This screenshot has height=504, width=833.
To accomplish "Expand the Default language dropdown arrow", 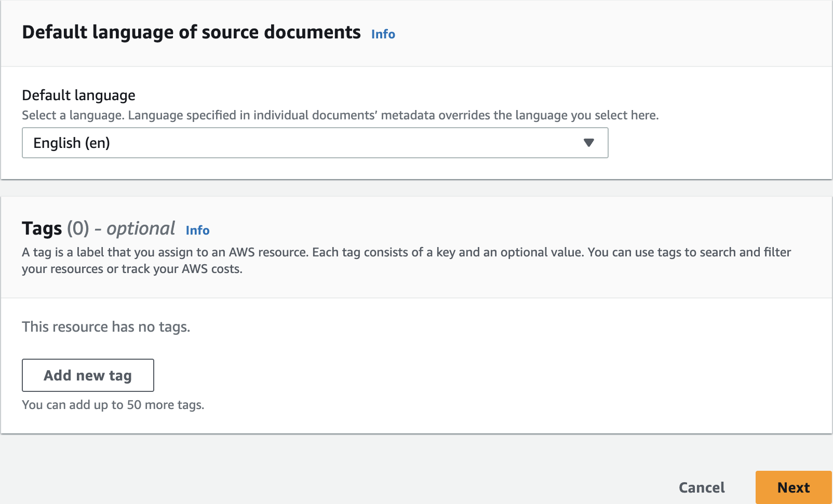I will click(x=588, y=143).
